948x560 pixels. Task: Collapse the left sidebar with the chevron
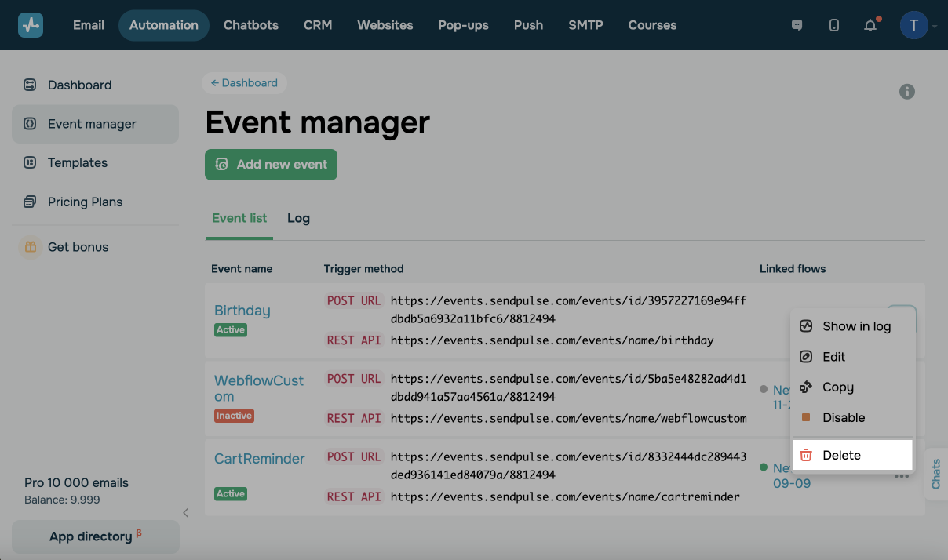tap(186, 513)
